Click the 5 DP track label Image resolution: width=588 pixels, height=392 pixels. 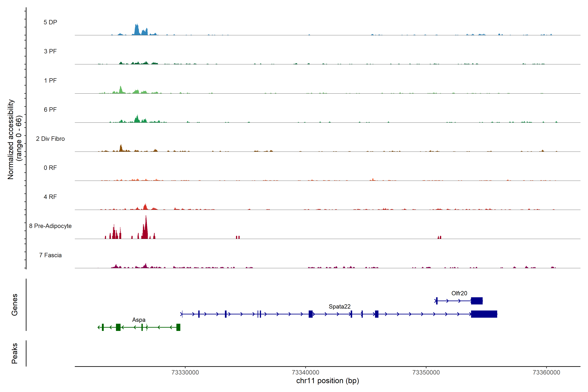pos(50,22)
